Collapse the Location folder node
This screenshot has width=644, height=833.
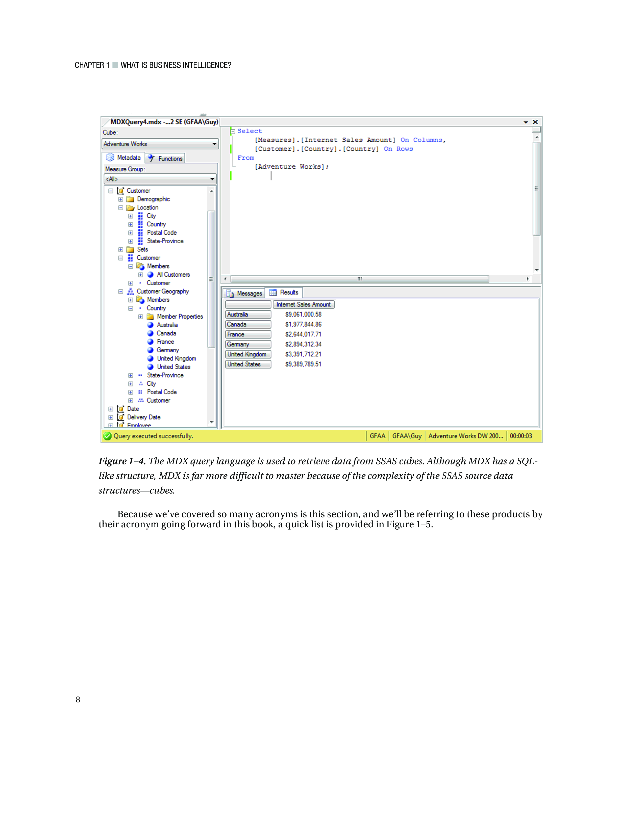[x=120, y=208]
